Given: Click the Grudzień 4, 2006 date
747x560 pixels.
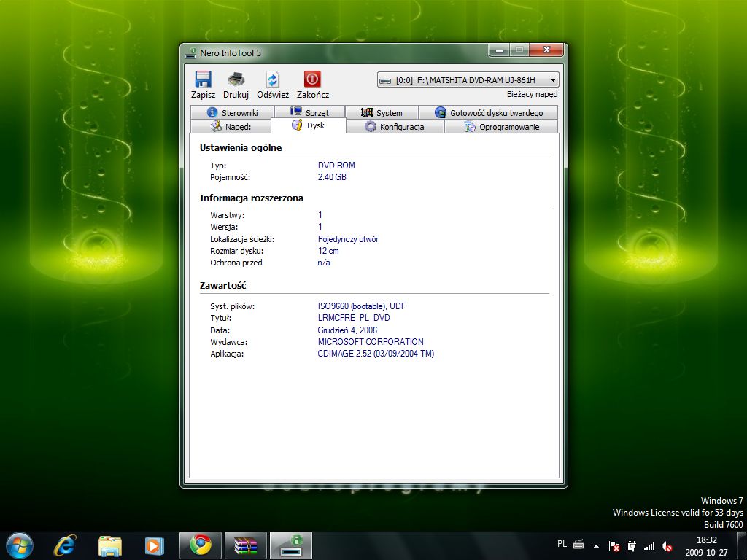Looking at the screenshot, I should coord(347,330).
